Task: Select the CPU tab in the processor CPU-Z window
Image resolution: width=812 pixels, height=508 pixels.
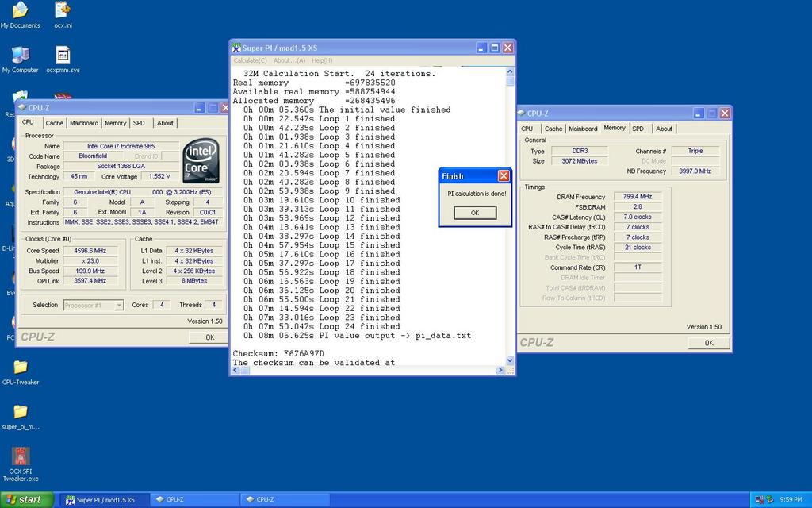Action: point(28,122)
